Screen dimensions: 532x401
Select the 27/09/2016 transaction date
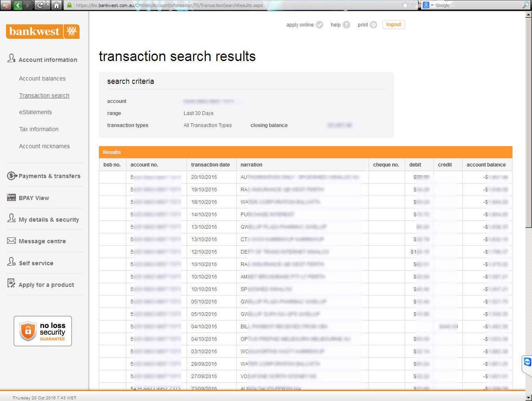pos(204,377)
